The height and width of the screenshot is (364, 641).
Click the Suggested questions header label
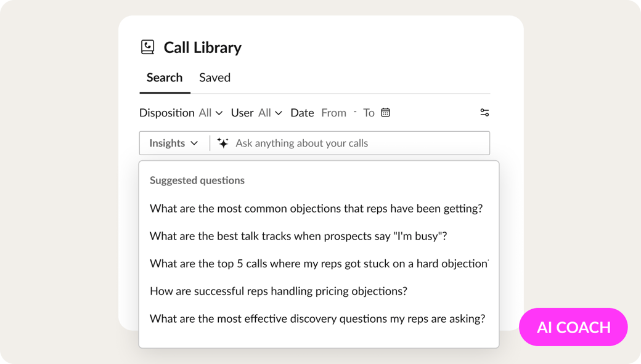pyautogui.click(x=197, y=180)
